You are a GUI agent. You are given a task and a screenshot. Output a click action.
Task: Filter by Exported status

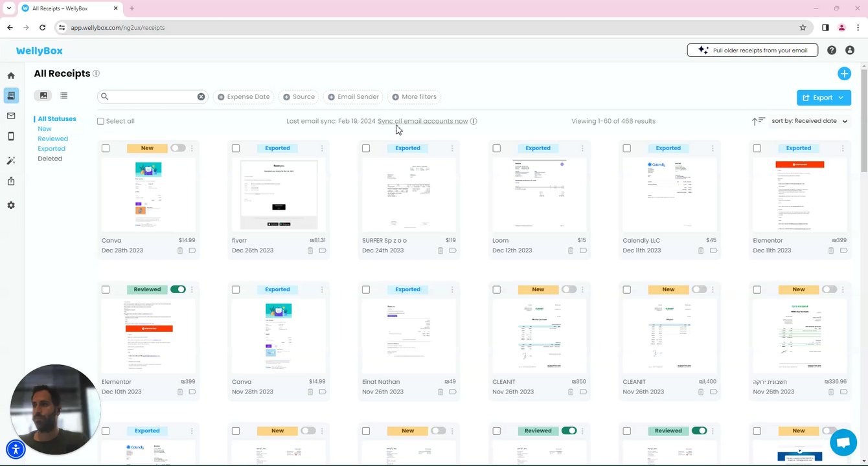coord(51,149)
